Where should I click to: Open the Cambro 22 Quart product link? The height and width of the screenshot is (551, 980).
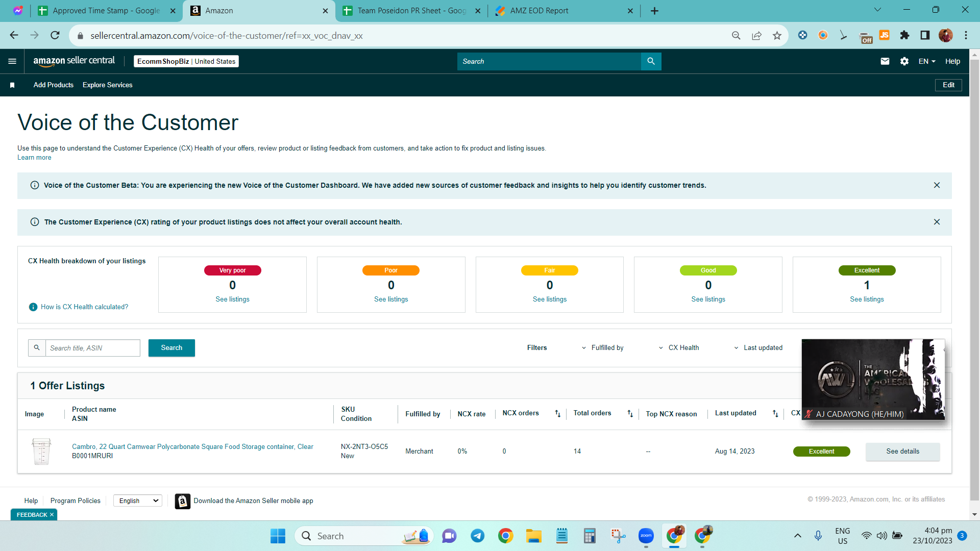click(x=192, y=447)
